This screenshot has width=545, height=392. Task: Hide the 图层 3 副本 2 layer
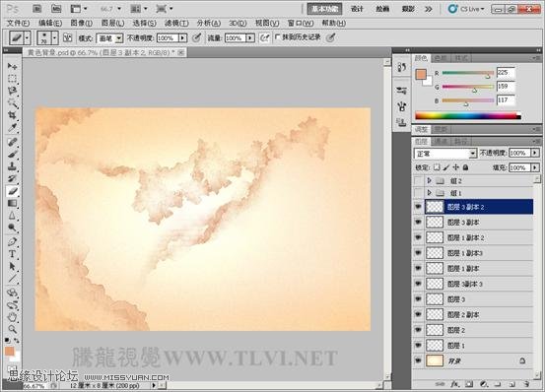point(418,207)
